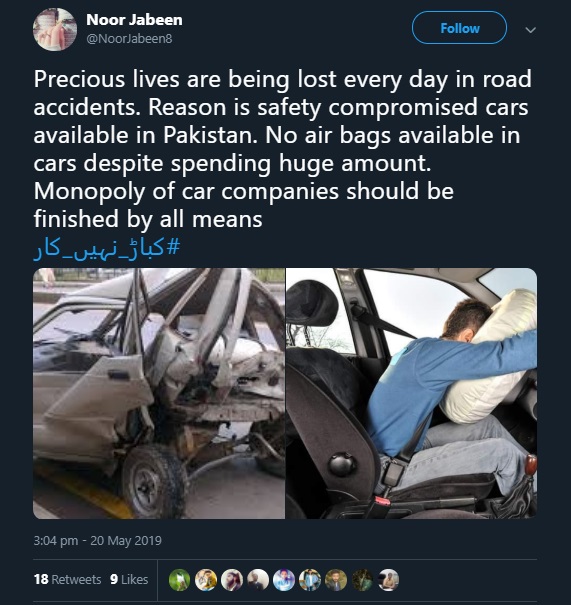571x605 pixels.
Task: Open the Urdu hashtag link
Action: pos(107,248)
